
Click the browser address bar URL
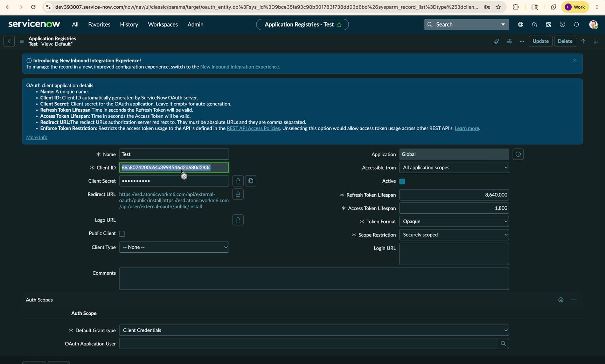(266, 7)
